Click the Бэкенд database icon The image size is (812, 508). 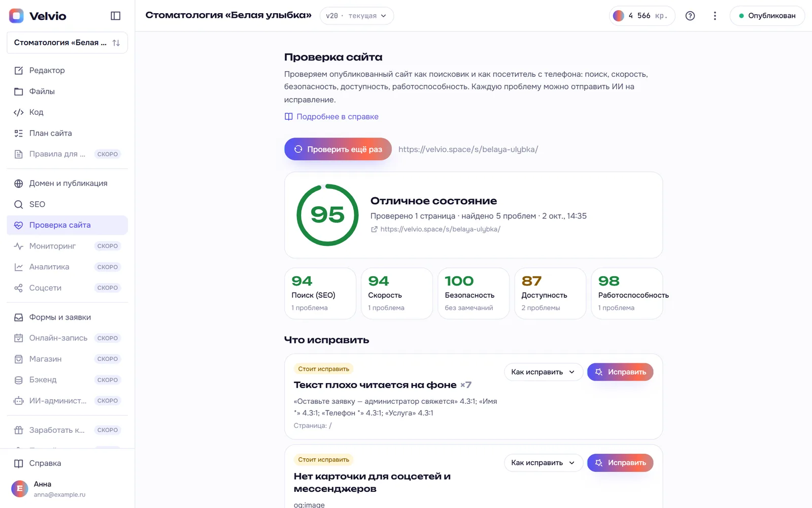tap(19, 380)
